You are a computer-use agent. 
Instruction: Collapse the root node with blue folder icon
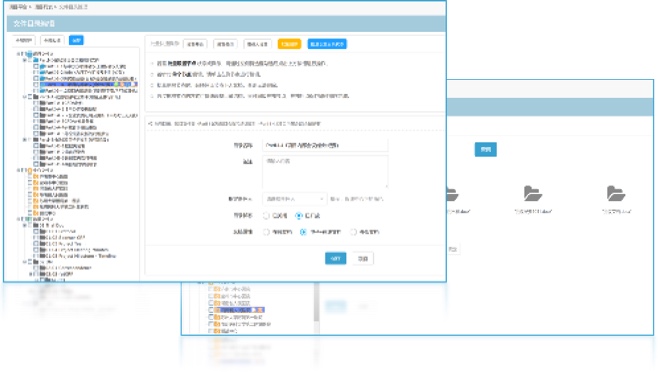pyautogui.click(x=19, y=54)
